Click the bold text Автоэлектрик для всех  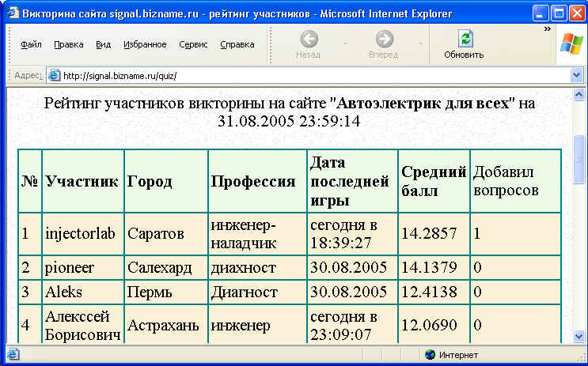[x=423, y=104]
